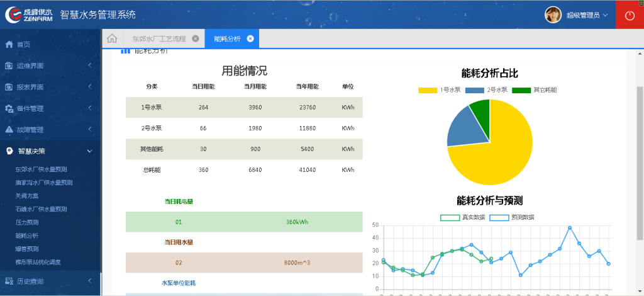Select 爆管预测 in sidebar submenu
The image size is (644, 296).
(x=27, y=249)
